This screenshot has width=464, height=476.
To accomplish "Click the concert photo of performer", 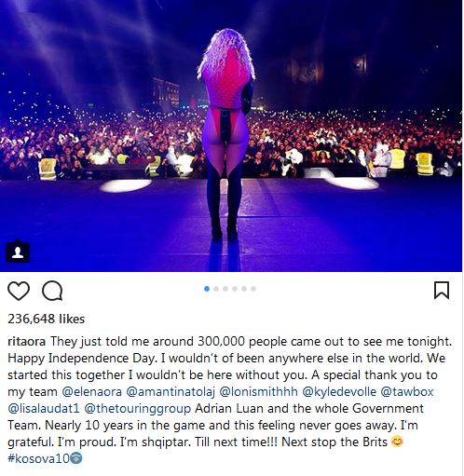I will click(x=231, y=136).
